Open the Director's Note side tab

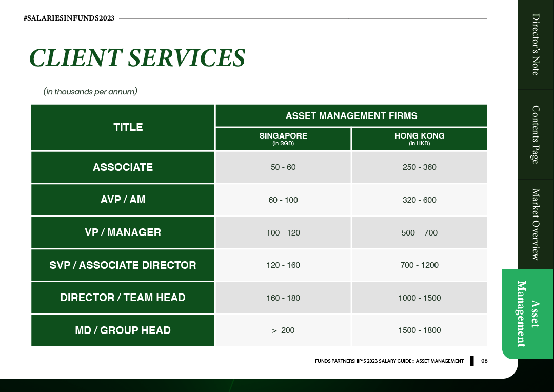[536, 45]
